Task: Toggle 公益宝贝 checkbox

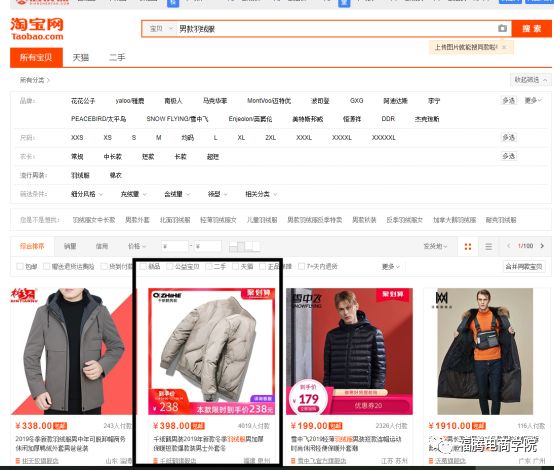Action: point(170,266)
